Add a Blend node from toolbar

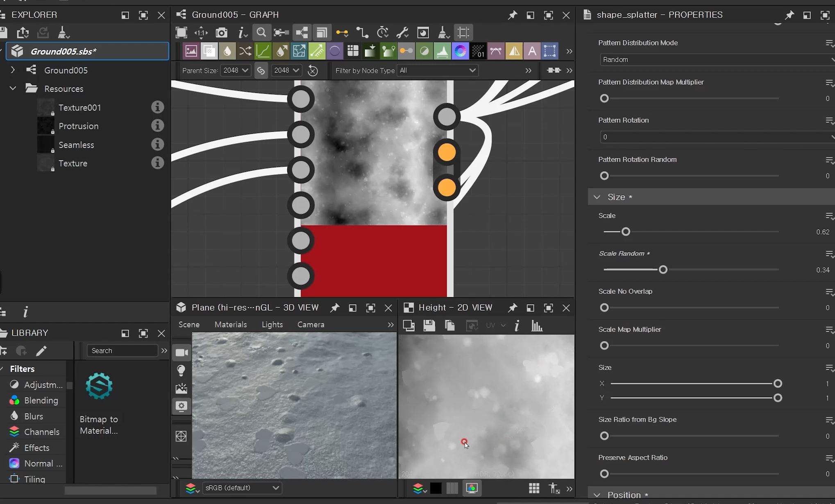209,51
